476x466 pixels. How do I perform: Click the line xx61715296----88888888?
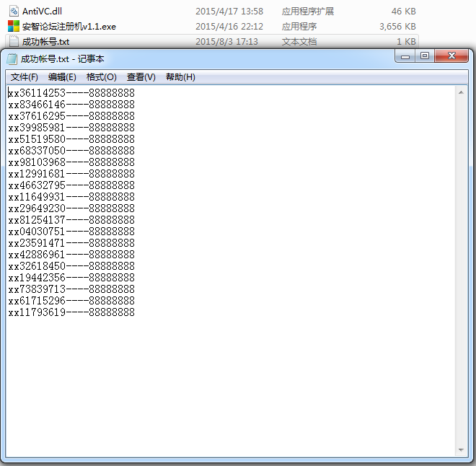coord(71,301)
